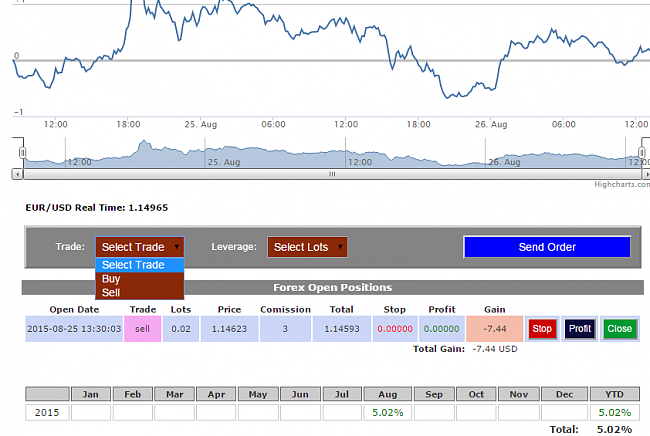Click the green profit value 0.00000
Viewport: 650px width, 436px height.
441,329
